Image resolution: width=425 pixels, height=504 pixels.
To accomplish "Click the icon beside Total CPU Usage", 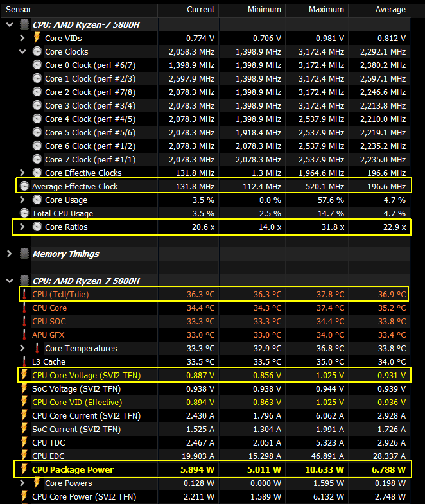I will pyautogui.click(x=24, y=213).
